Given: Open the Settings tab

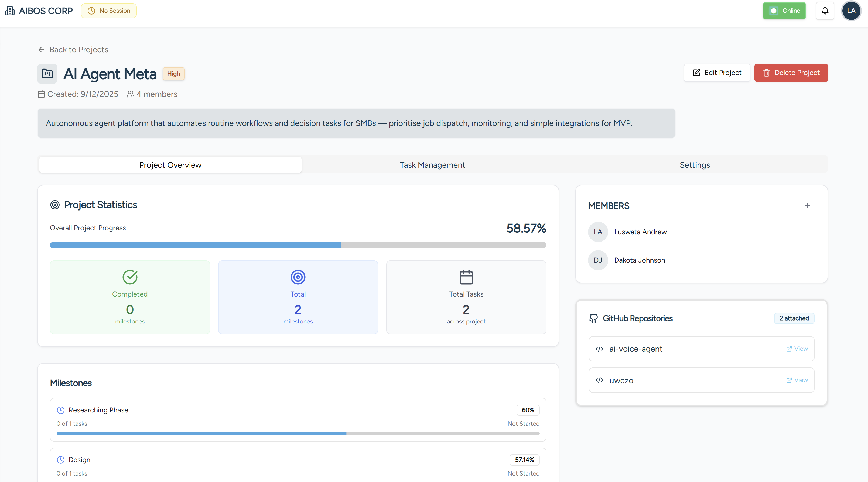Looking at the screenshot, I should click(x=695, y=165).
